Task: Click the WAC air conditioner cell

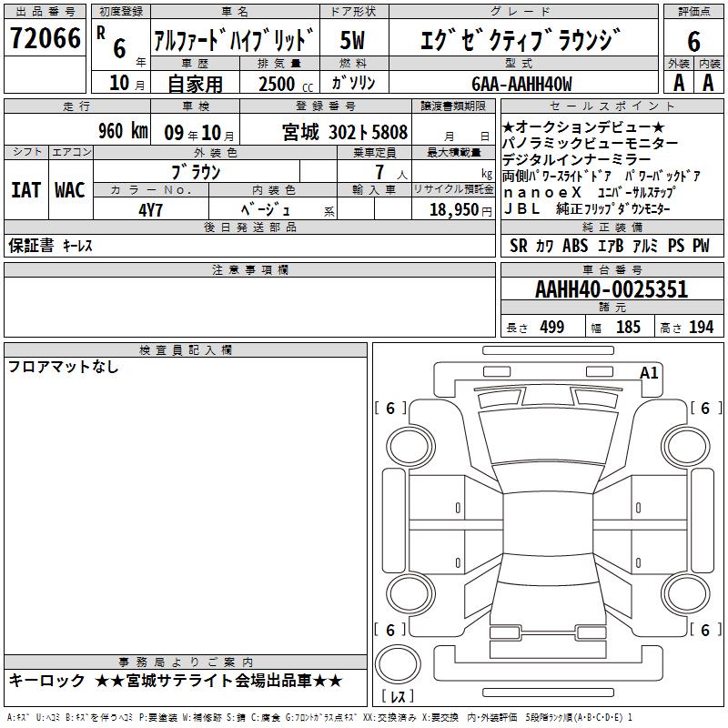Action: pos(69,190)
